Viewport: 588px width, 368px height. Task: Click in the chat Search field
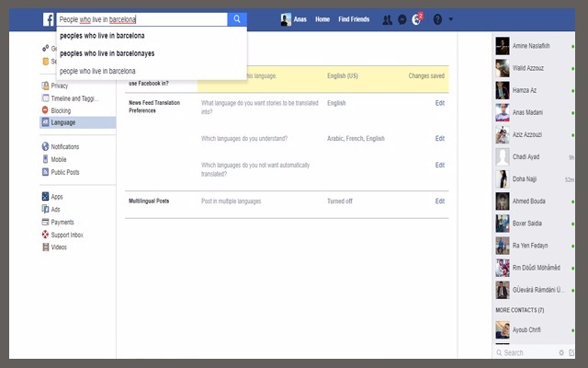click(x=528, y=352)
